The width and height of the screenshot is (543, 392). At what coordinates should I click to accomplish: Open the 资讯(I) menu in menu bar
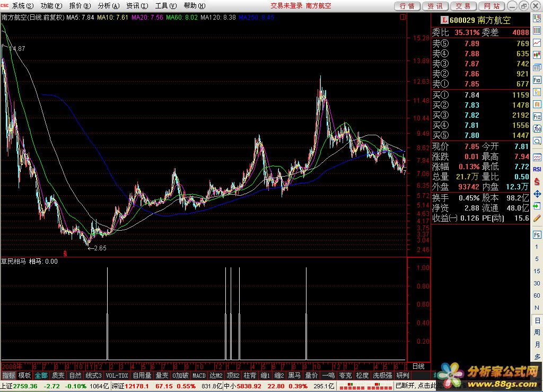137,6
